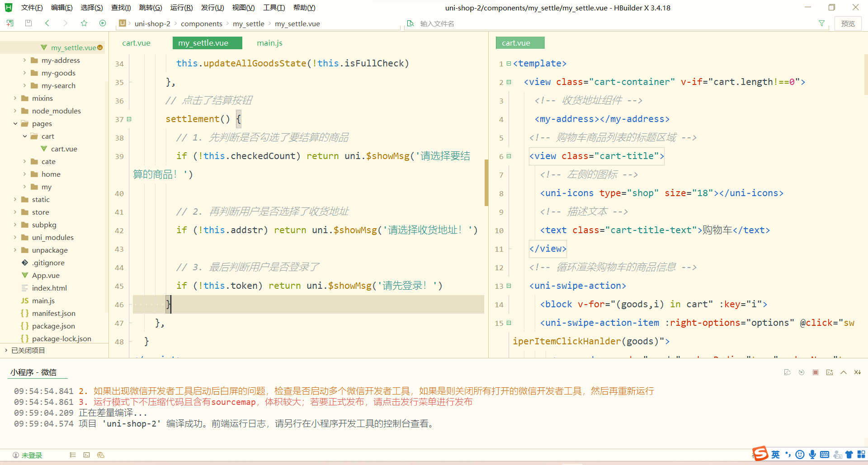
Task: Collapse the console panel with chevron icon
Action: pos(843,372)
